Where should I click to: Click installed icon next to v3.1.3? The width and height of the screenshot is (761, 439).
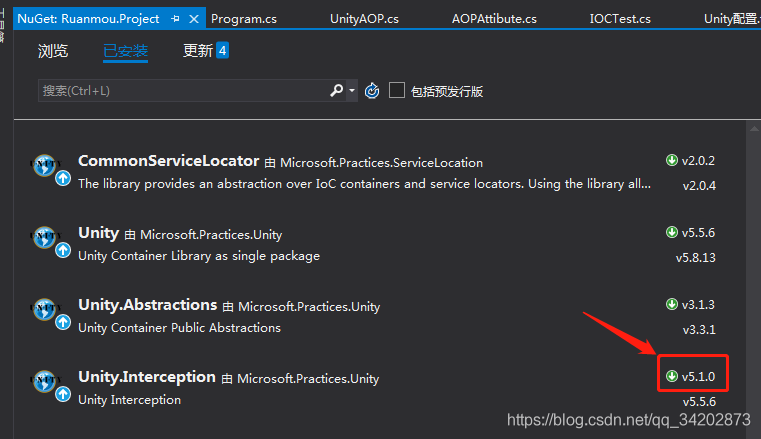pos(672,304)
